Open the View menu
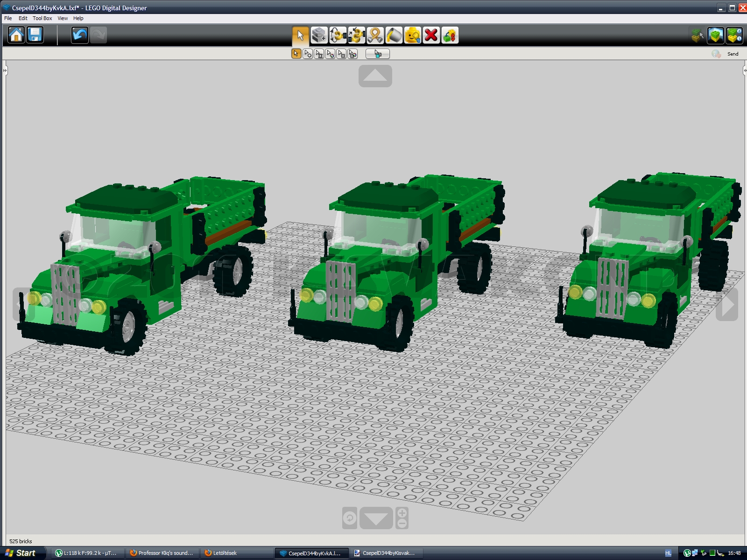The width and height of the screenshot is (747, 560). point(63,18)
